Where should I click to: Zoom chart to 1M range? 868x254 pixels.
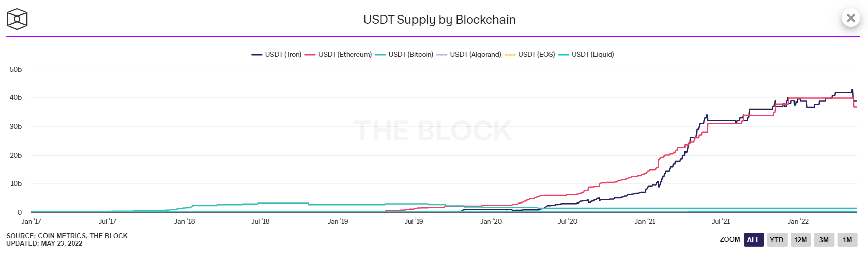[847, 240]
